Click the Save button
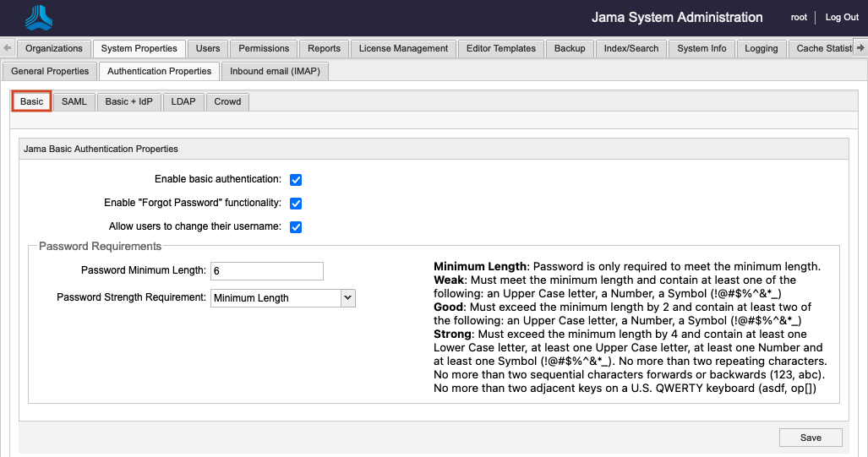 [811, 438]
